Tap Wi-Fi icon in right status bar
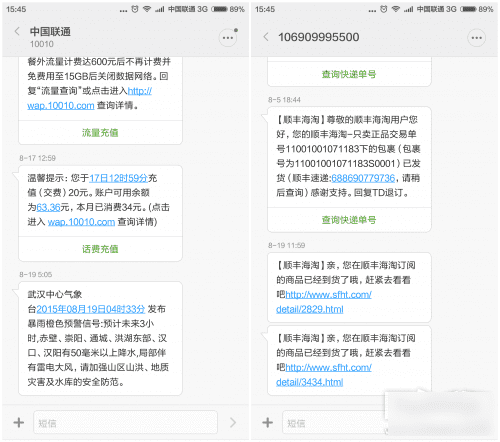 click(x=396, y=9)
